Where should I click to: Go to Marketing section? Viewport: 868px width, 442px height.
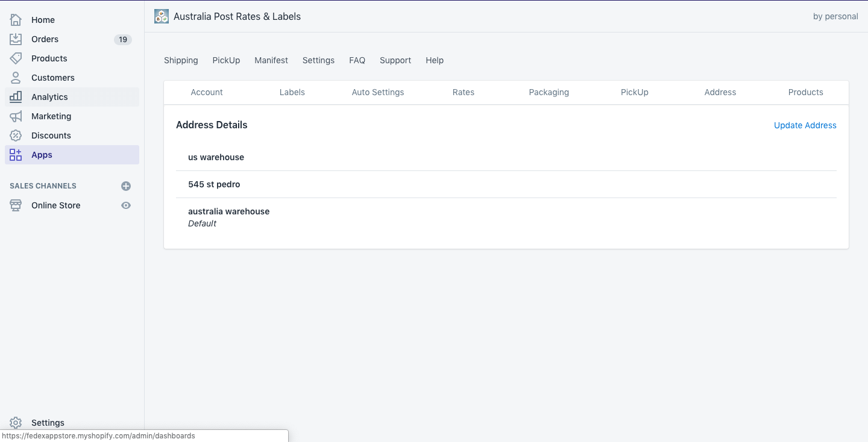click(x=51, y=116)
